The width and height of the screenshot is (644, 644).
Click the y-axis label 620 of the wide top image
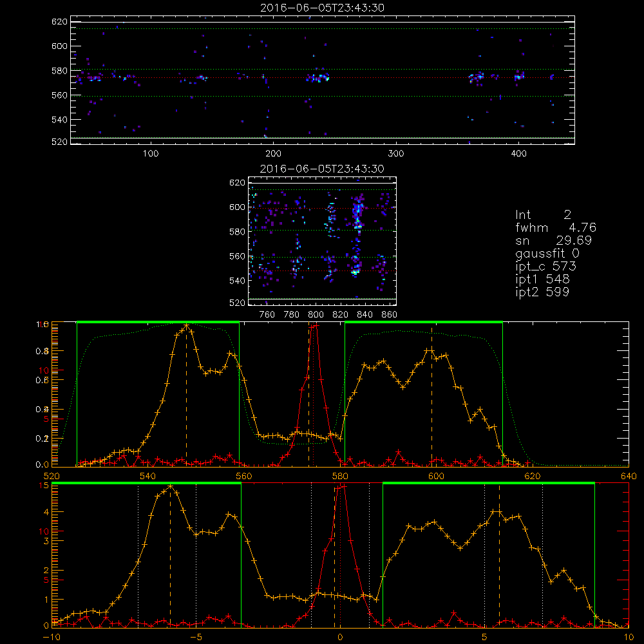[59, 22]
